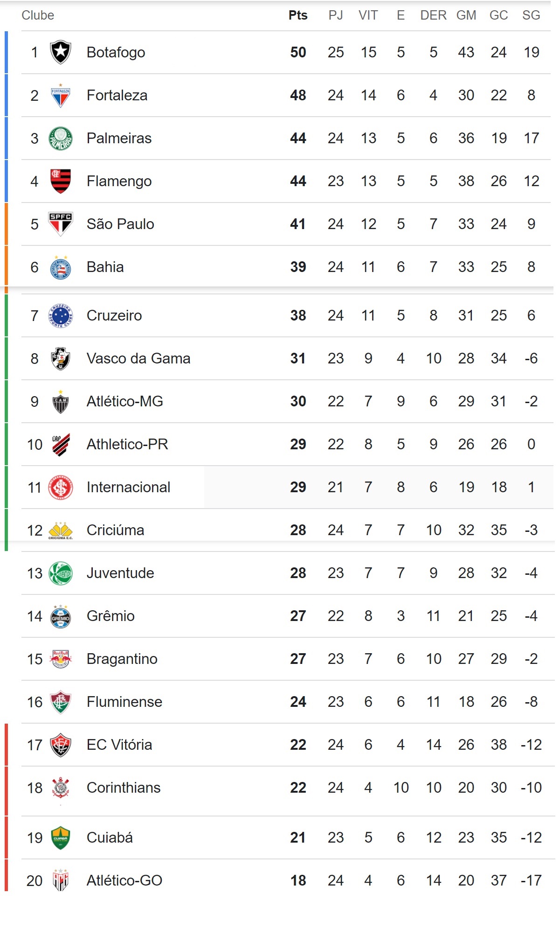
Task: Open the São Paulo SPFC badge
Action: point(61,224)
